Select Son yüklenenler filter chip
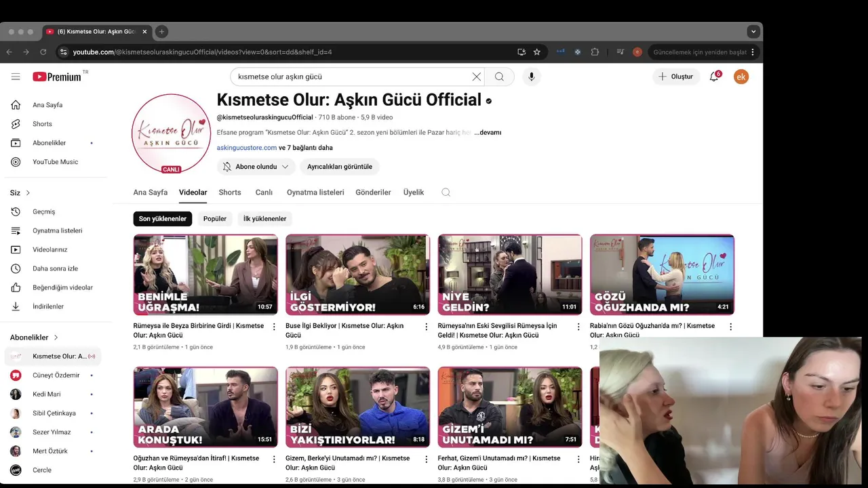This screenshot has height=488, width=868. pyautogui.click(x=163, y=219)
